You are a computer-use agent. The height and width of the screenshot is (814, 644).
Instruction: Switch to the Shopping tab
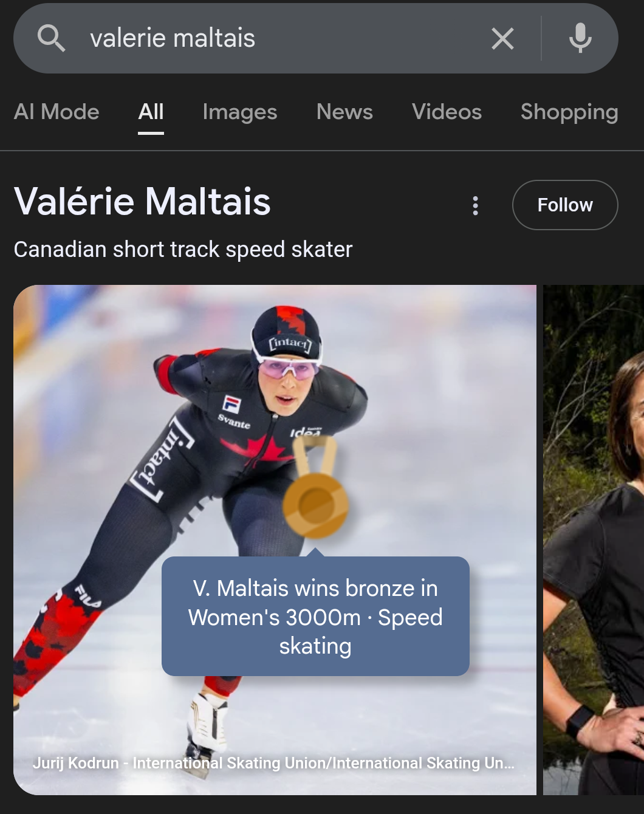(569, 112)
